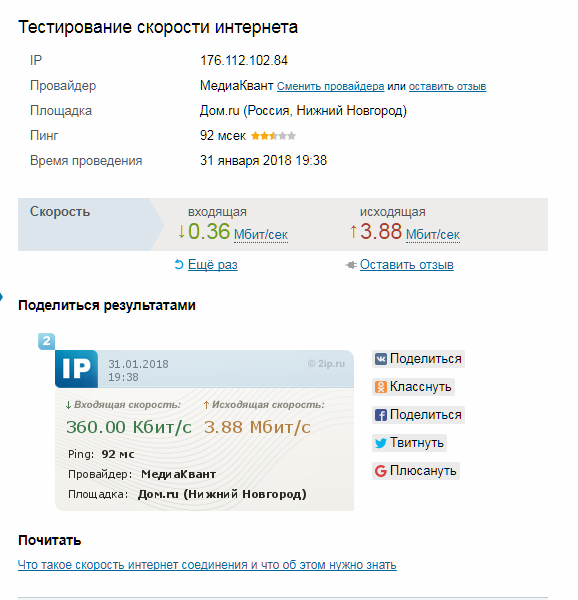578x600 pixels.
Task: Click the Facebook share icon
Action: coord(381,415)
